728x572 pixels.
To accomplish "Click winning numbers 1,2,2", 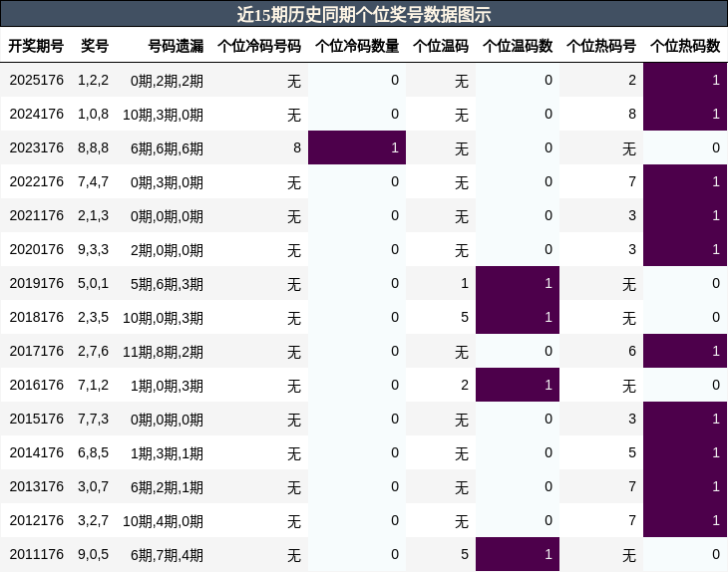I will 93,80.
